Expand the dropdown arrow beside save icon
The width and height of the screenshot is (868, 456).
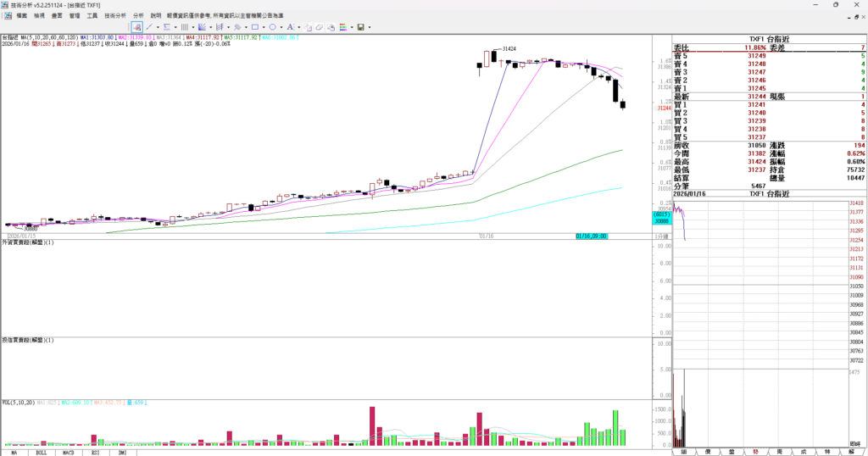[370, 27]
